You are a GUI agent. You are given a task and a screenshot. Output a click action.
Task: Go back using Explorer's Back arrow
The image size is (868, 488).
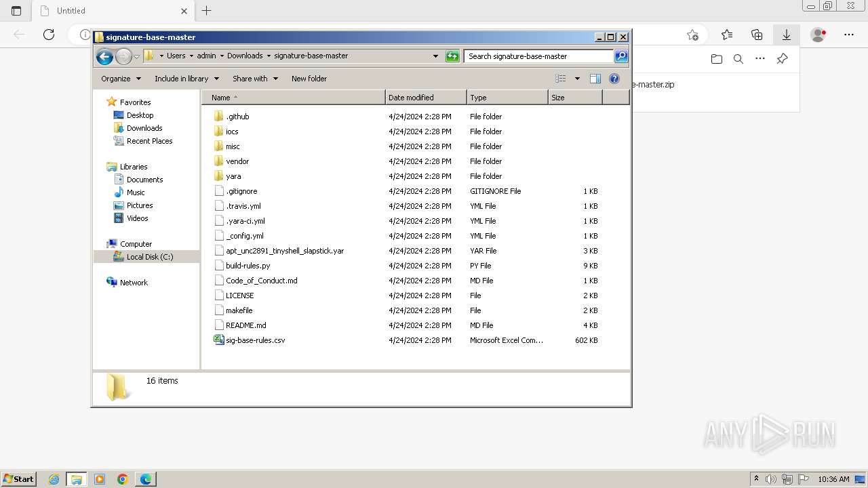coord(104,56)
